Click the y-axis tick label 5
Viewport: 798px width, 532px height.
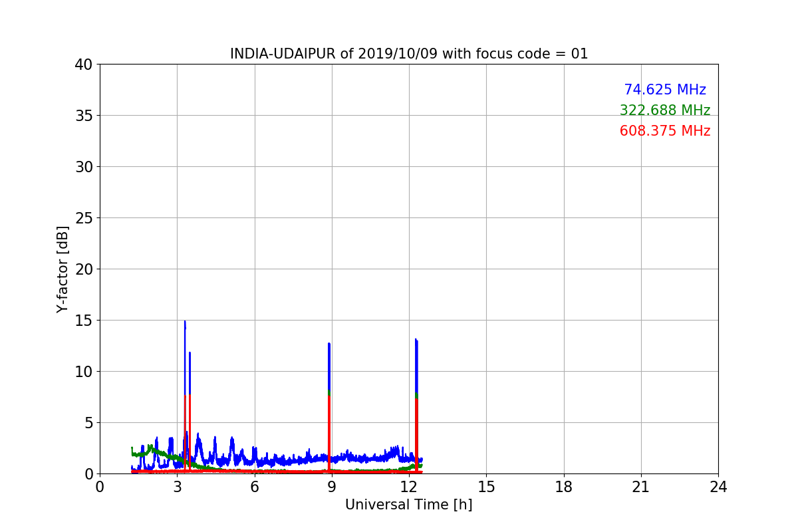[x=87, y=423]
